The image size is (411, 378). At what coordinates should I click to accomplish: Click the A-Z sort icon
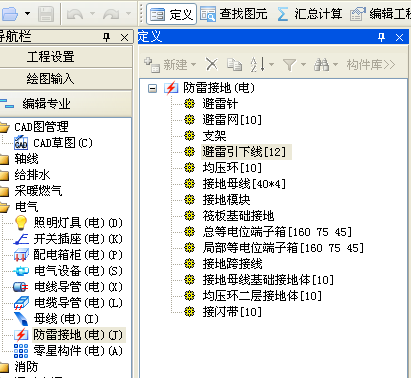[x=258, y=64]
